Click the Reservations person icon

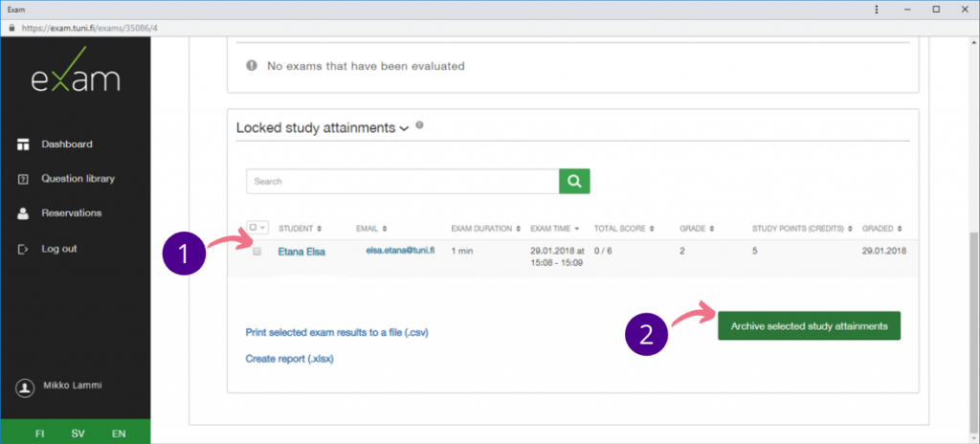[x=23, y=213]
